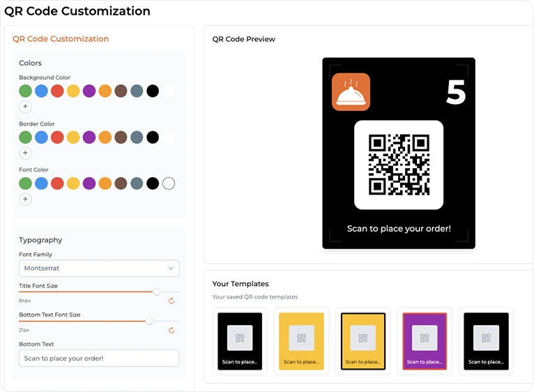Pick green font color

coord(26,183)
